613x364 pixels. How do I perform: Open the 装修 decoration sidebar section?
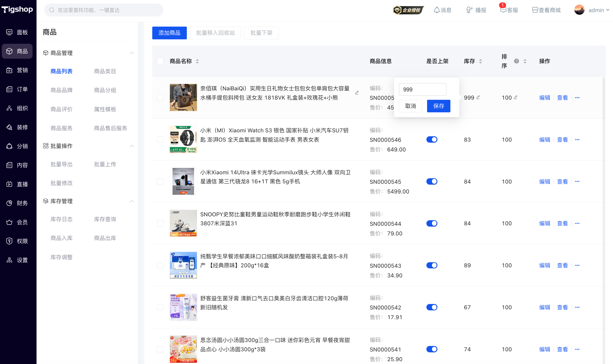click(x=17, y=127)
